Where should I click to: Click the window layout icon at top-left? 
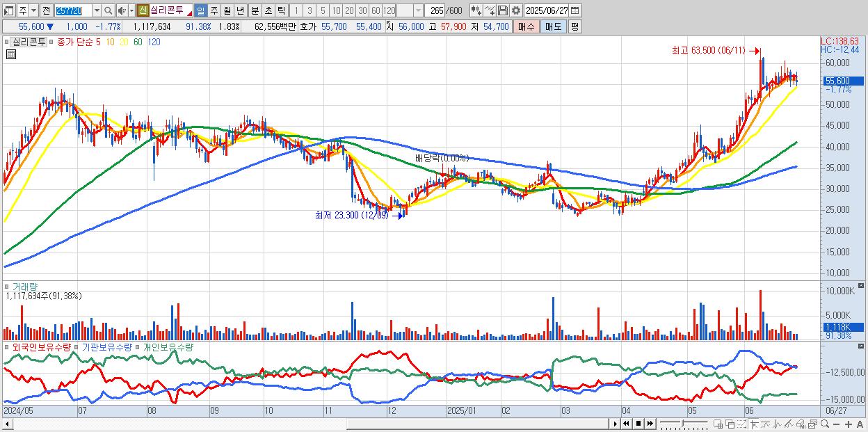tap(8, 10)
